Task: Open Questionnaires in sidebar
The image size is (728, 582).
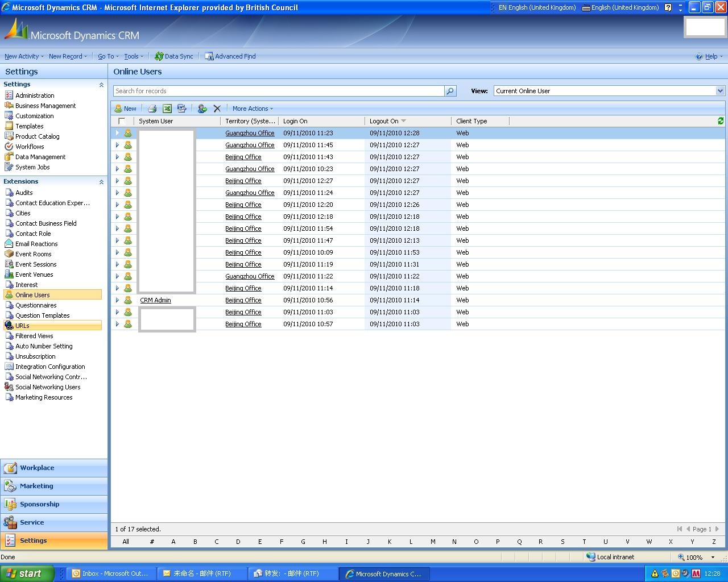Action: (35, 305)
